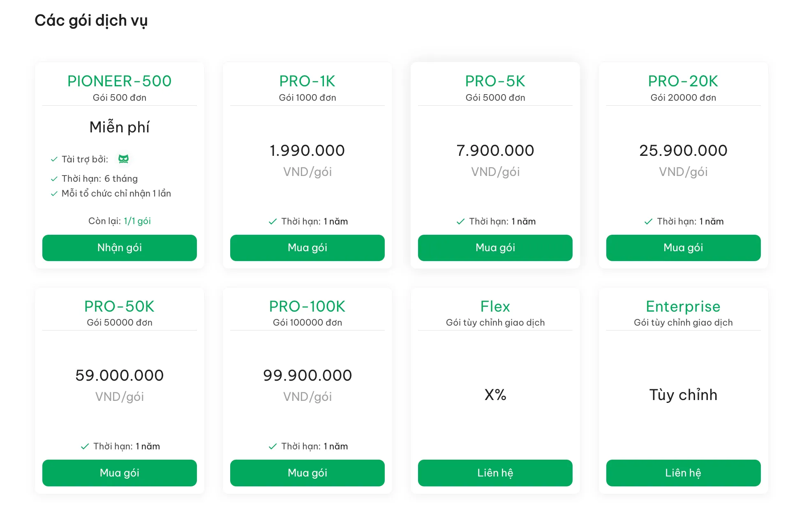Screen dimensions: 804x532
Task: Click the checkmark in the PRO-50K card
Action: pyautogui.click(x=85, y=446)
